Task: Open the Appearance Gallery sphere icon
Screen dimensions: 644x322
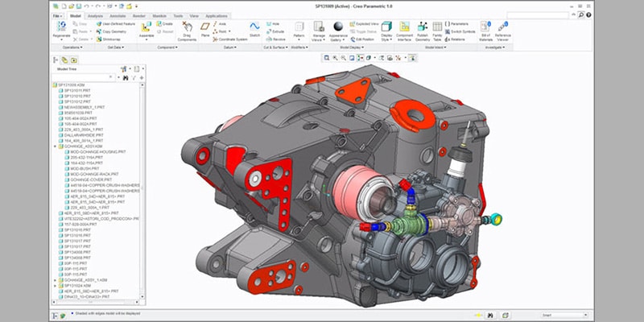Action: [x=339, y=27]
